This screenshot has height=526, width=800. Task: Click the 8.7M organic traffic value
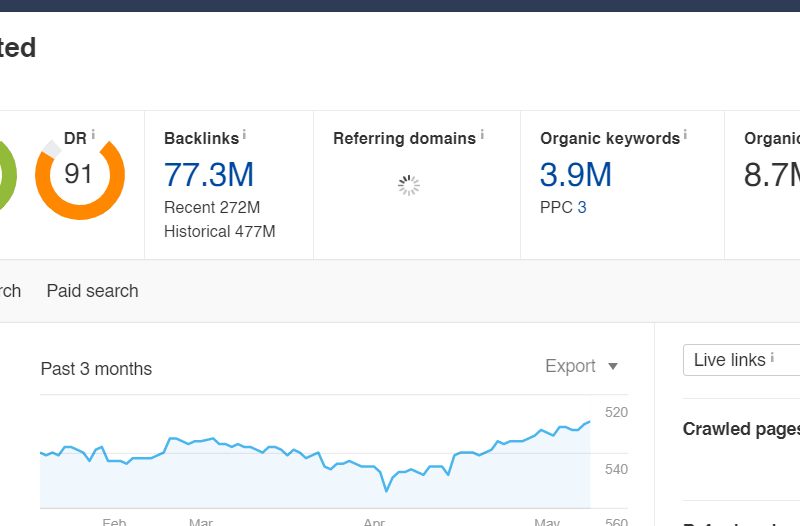[x=772, y=174]
